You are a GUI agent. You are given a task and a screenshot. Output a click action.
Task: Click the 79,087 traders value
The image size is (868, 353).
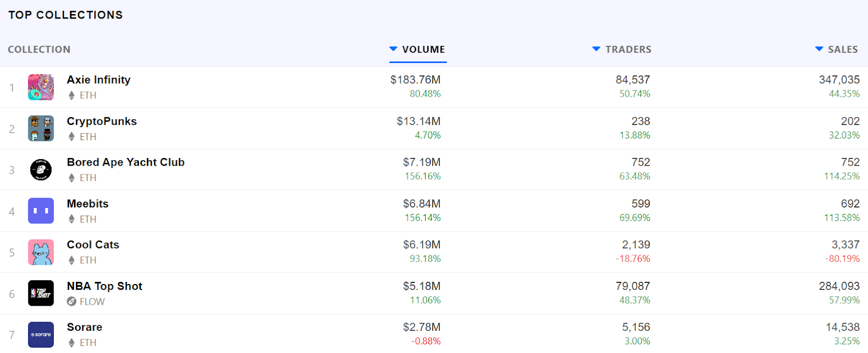coord(633,286)
